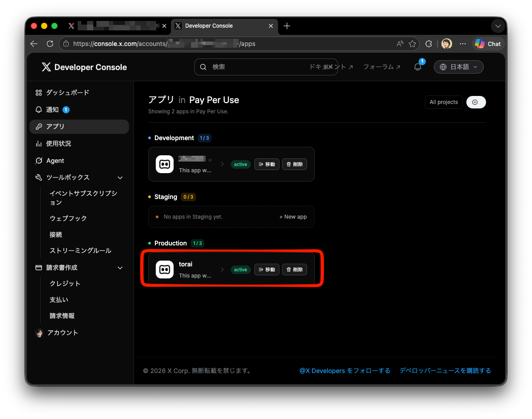
Task: Bookmark page with the star icon
Action: pyautogui.click(x=412, y=44)
